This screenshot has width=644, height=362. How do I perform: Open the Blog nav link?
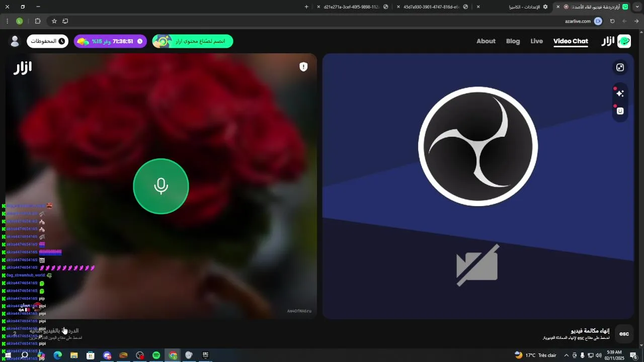513,41
